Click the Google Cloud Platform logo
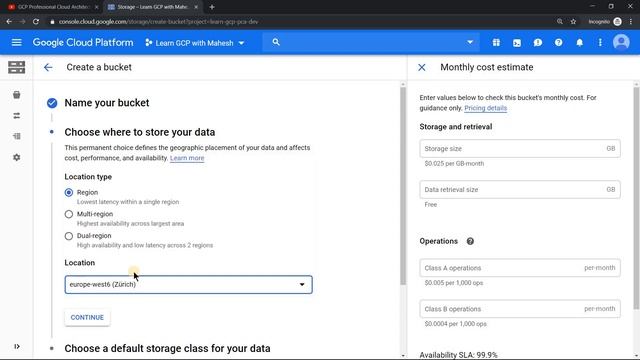 (x=83, y=42)
